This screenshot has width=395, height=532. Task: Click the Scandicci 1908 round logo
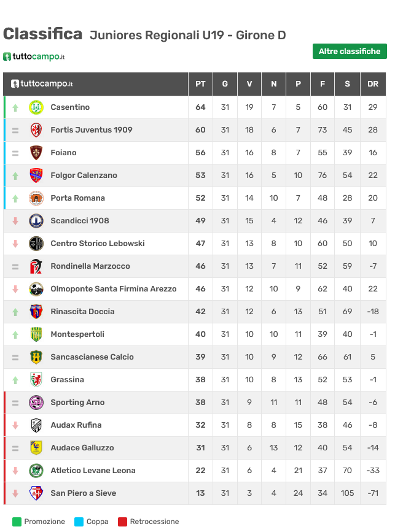[x=36, y=221]
